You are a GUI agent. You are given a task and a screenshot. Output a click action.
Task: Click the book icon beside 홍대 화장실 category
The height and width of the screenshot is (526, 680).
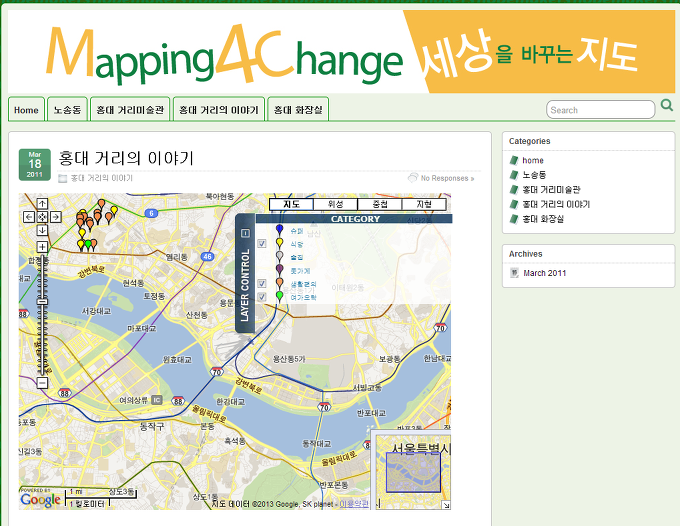[514, 219]
